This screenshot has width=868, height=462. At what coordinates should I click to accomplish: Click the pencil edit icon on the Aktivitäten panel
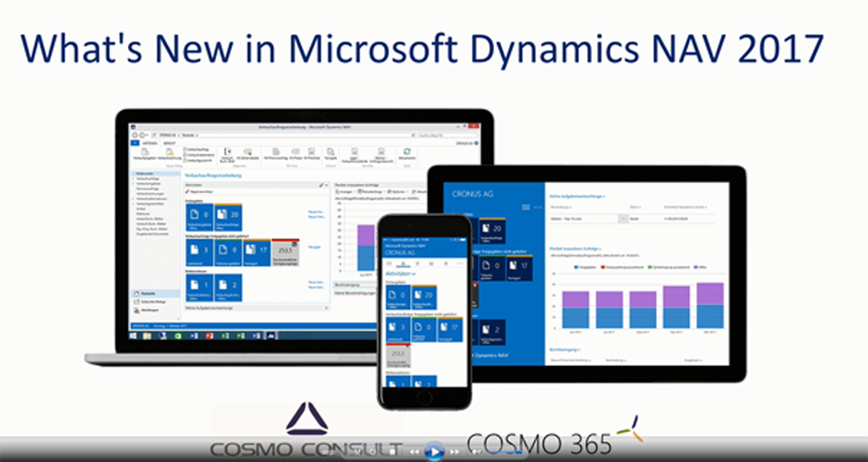[322, 185]
